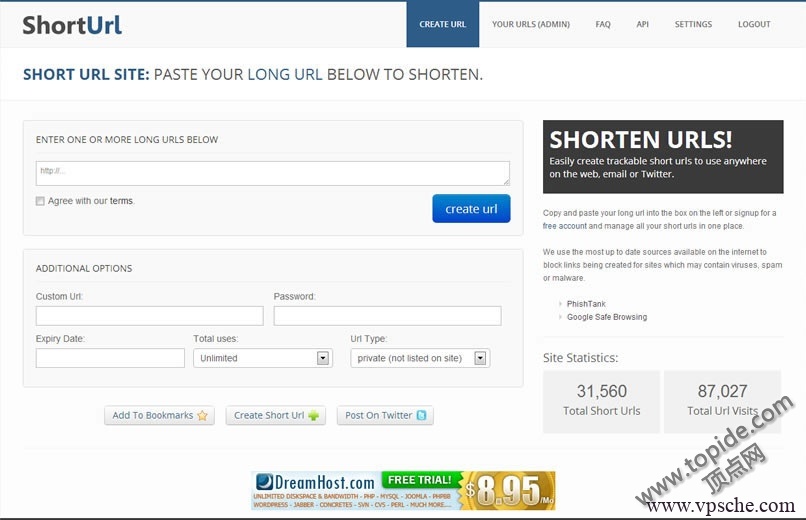
Task: Click the free account signup link
Action: click(565, 226)
